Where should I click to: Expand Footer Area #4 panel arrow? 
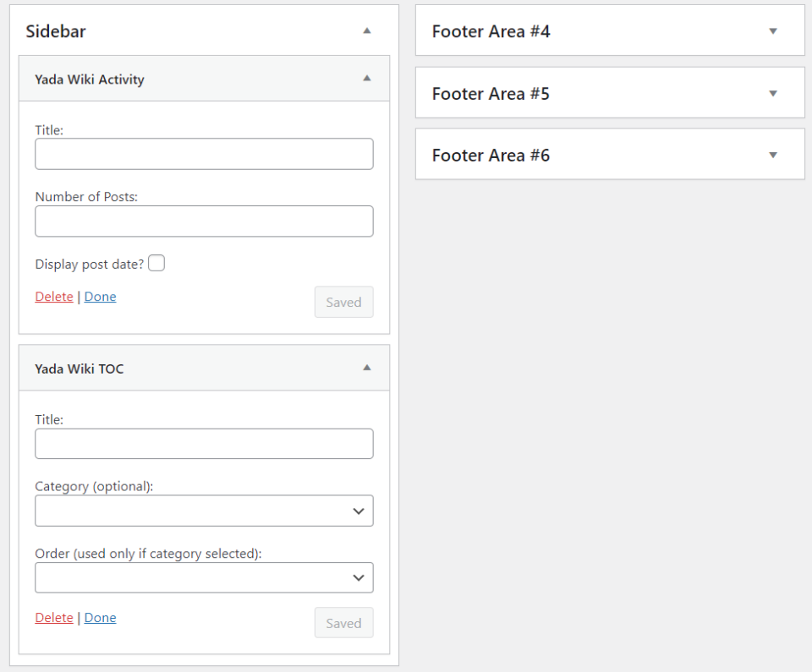(x=772, y=31)
